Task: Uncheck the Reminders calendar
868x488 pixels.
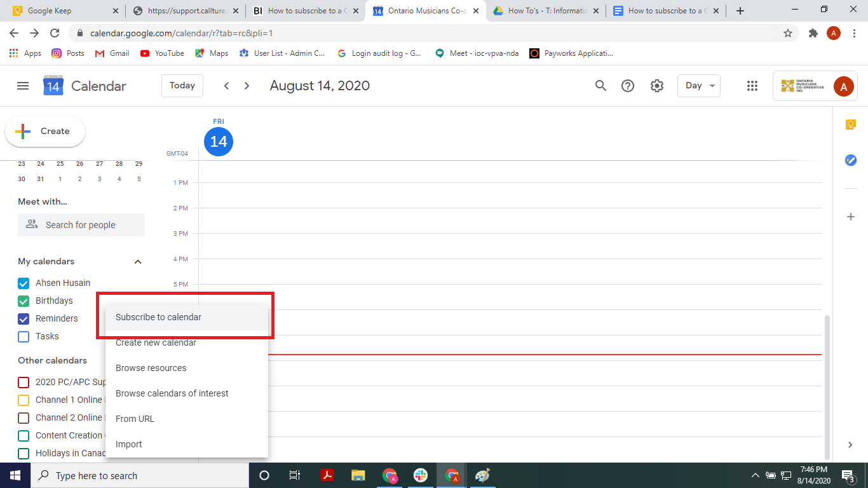Action: [24, 319]
